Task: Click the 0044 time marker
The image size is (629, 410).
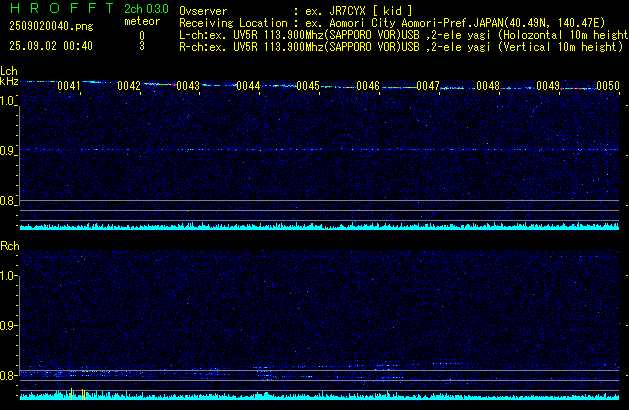Action: [x=248, y=86]
